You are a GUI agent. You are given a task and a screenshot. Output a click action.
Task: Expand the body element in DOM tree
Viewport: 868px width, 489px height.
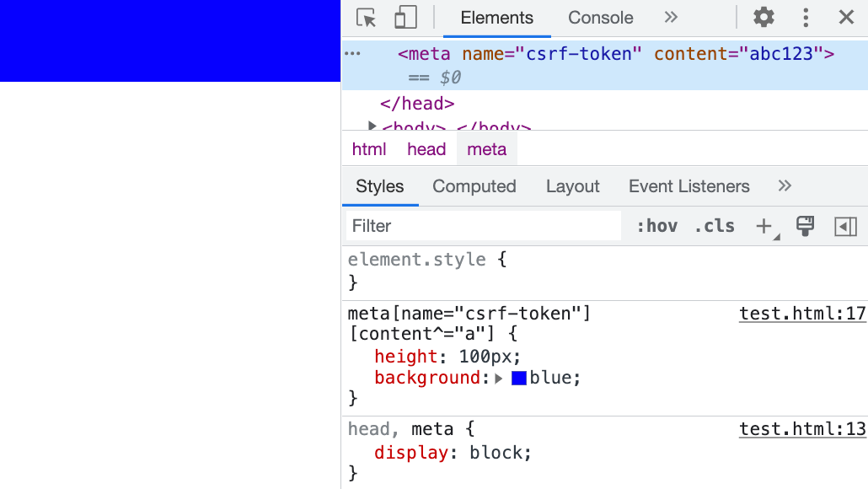click(372, 126)
